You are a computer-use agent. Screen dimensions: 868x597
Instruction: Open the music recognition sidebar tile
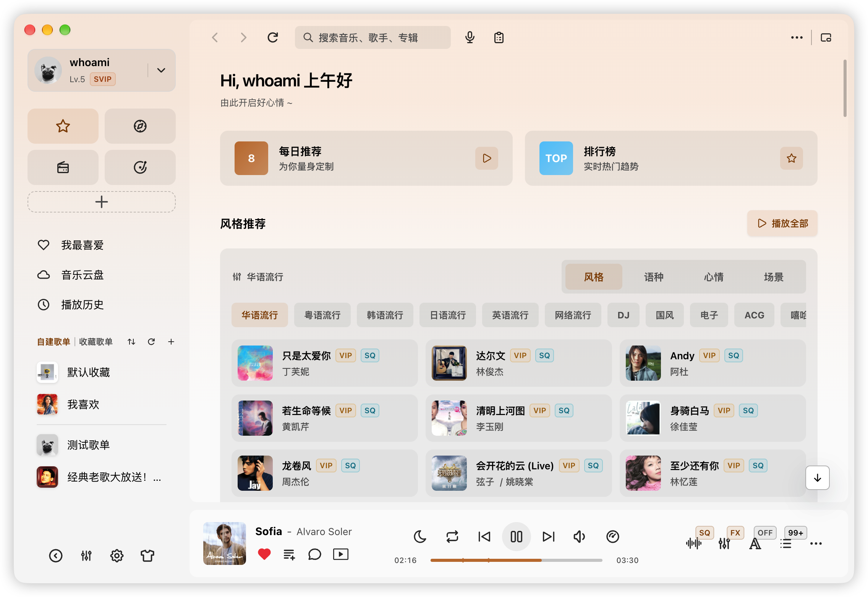(140, 167)
